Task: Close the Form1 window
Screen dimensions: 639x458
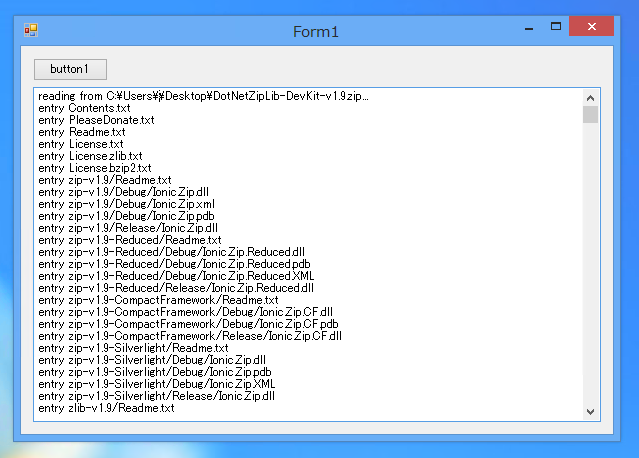Action: point(591,26)
